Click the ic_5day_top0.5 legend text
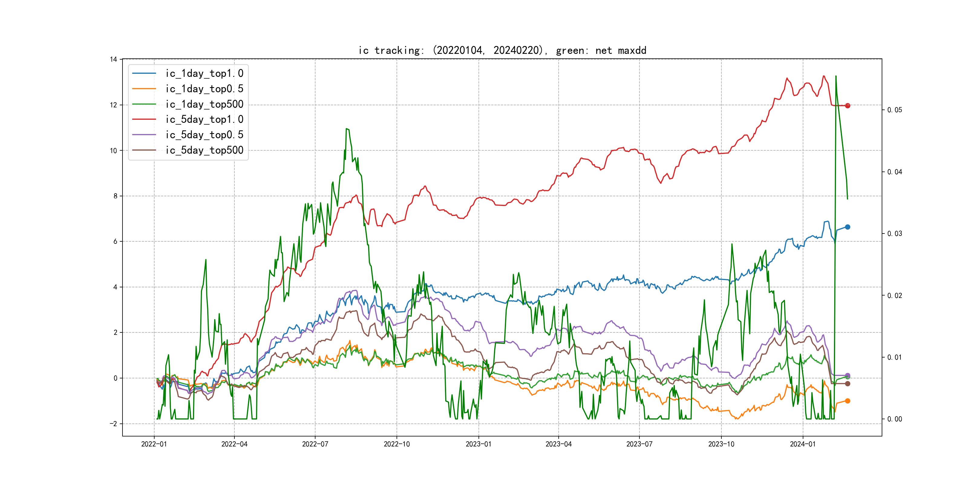The height and width of the screenshot is (490, 980). tap(204, 135)
